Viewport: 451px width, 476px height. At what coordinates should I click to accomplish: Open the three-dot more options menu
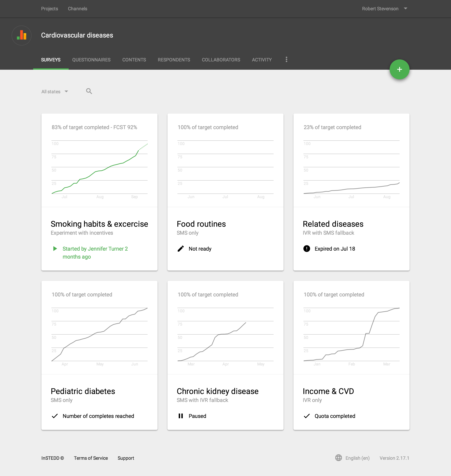pyautogui.click(x=286, y=59)
